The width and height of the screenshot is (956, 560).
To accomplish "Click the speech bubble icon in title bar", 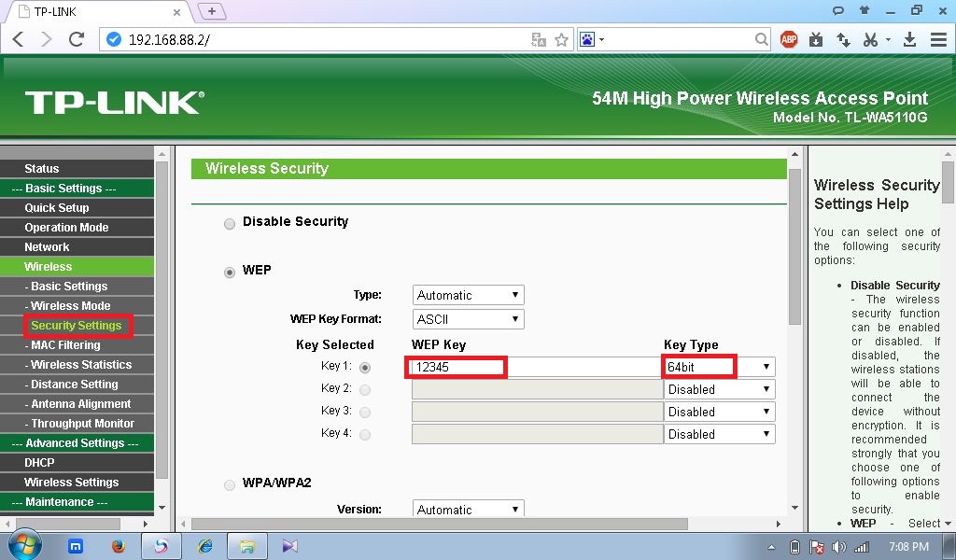I will point(838,10).
